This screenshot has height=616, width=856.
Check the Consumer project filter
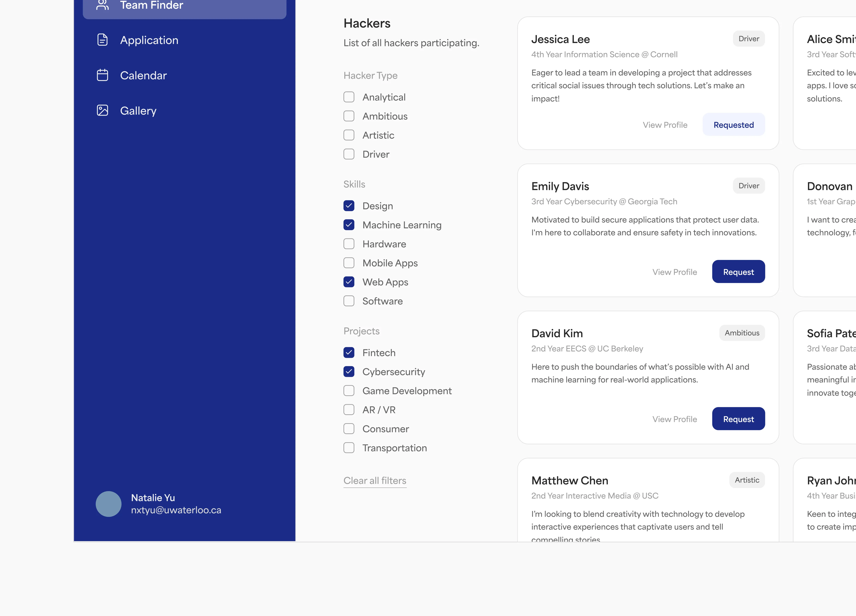point(349,429)
